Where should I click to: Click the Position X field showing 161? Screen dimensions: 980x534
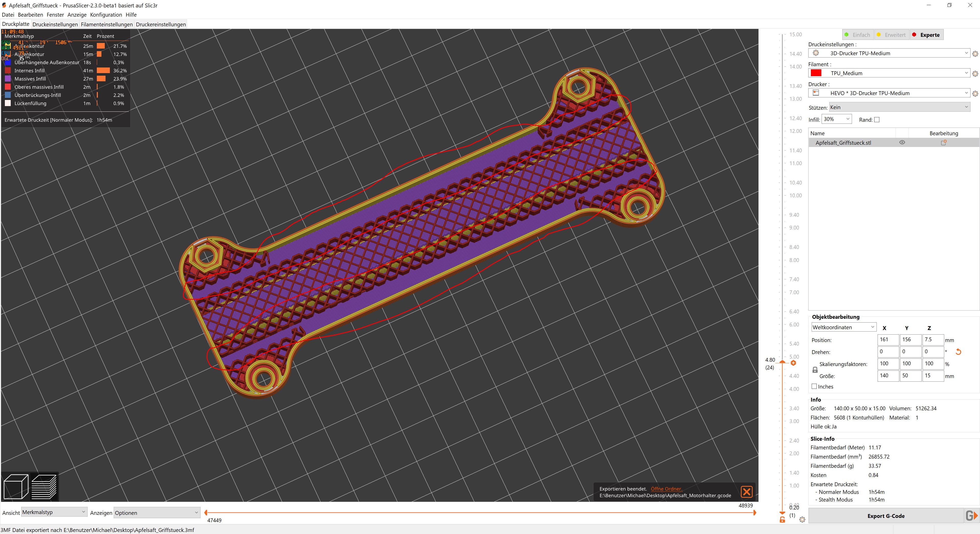[x=888, y=339]
